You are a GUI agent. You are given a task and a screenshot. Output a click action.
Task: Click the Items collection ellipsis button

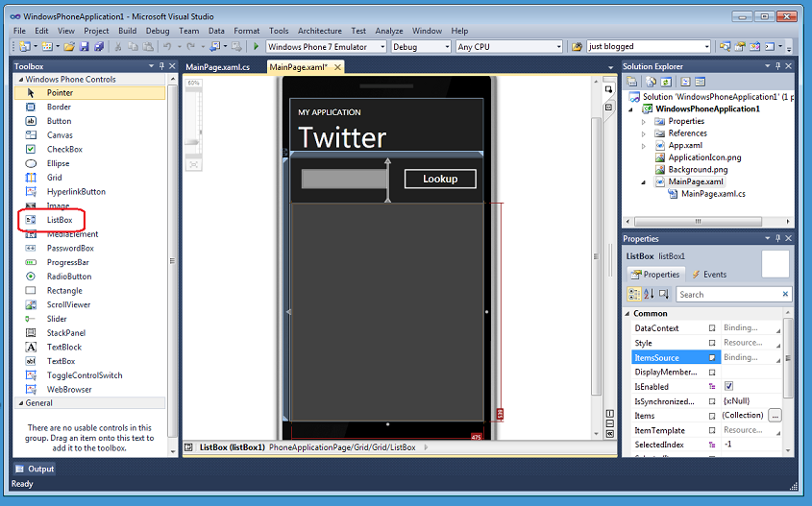pos(775,416)
